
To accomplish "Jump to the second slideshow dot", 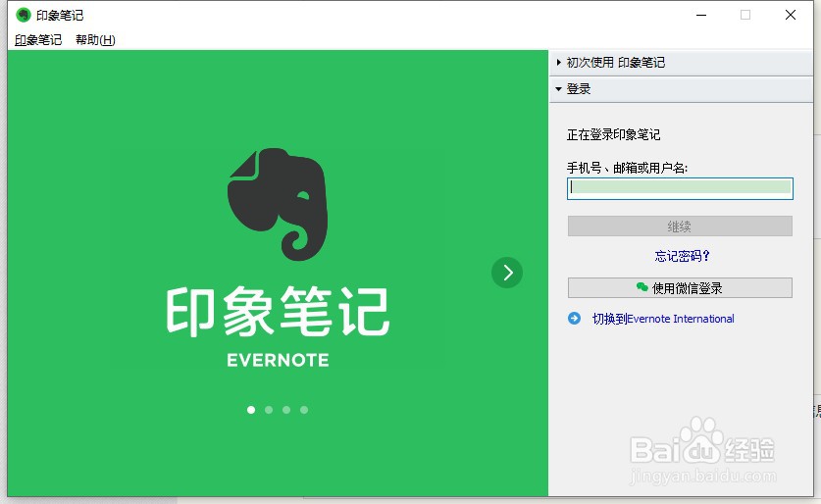I will tap(269, 410).
